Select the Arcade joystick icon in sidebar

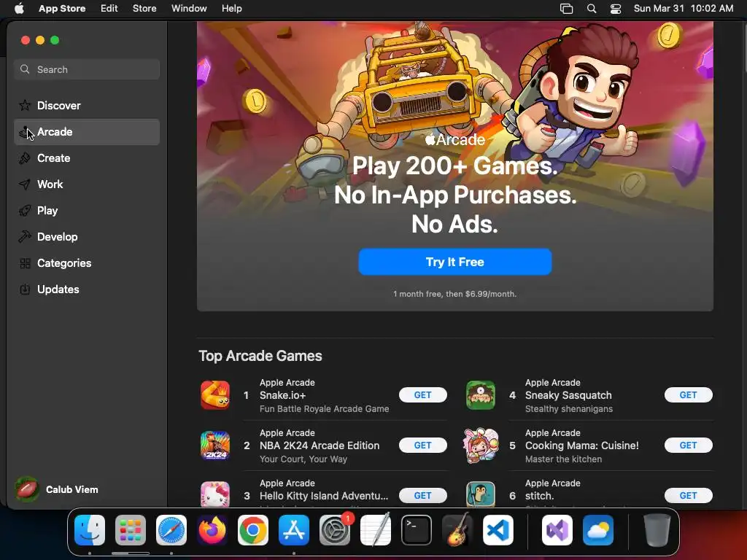pyautogui.click(x=25, y=132)
